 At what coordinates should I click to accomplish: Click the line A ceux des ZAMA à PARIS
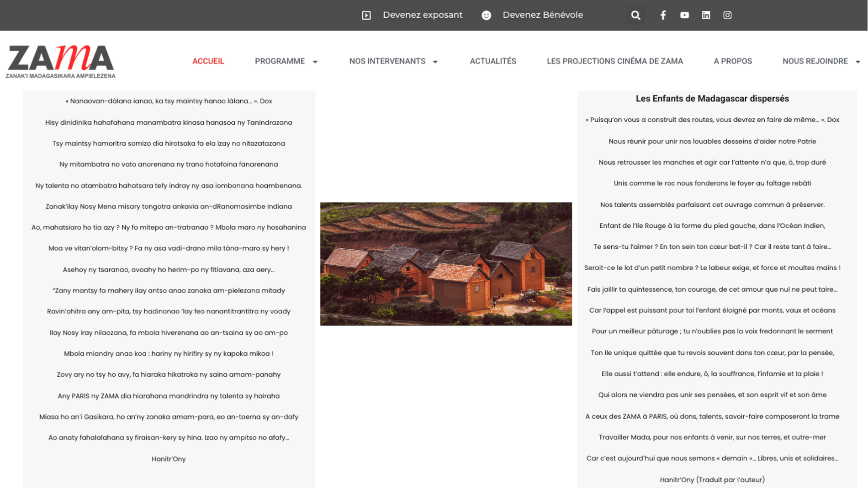pos(712,416)
